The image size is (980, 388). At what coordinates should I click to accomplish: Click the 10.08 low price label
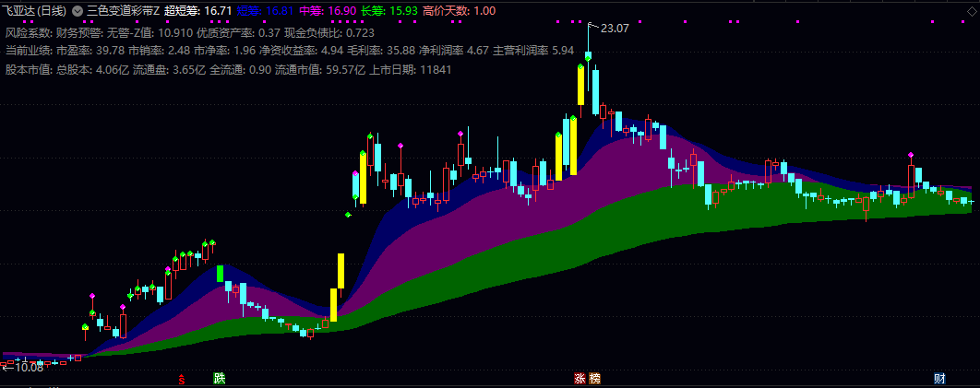tap(29, 368)
